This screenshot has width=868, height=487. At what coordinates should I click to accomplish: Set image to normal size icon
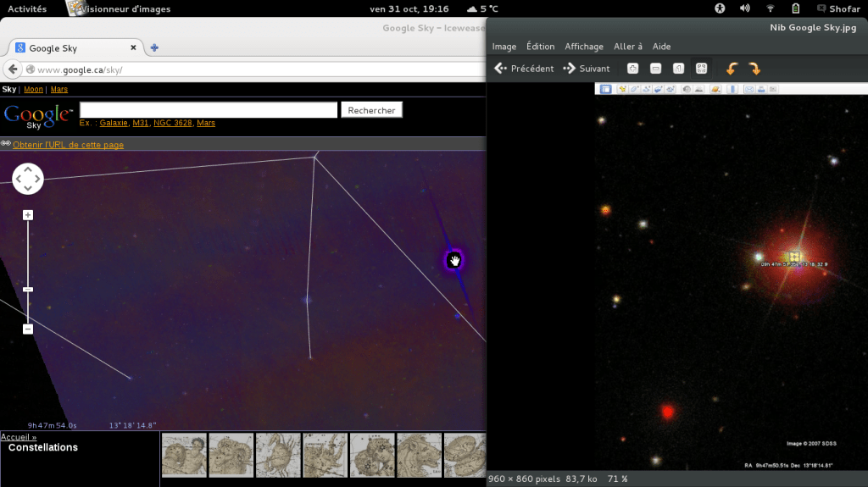coord(678,69)
